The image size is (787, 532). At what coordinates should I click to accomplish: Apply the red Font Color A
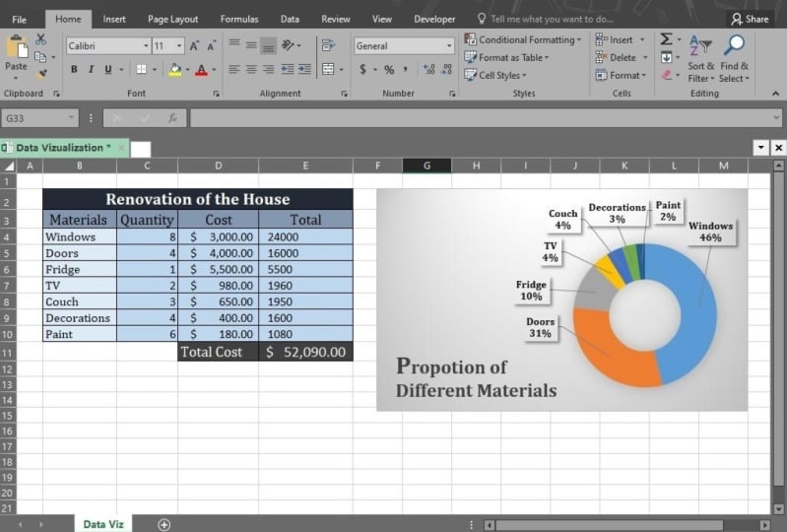coord(201,69)
